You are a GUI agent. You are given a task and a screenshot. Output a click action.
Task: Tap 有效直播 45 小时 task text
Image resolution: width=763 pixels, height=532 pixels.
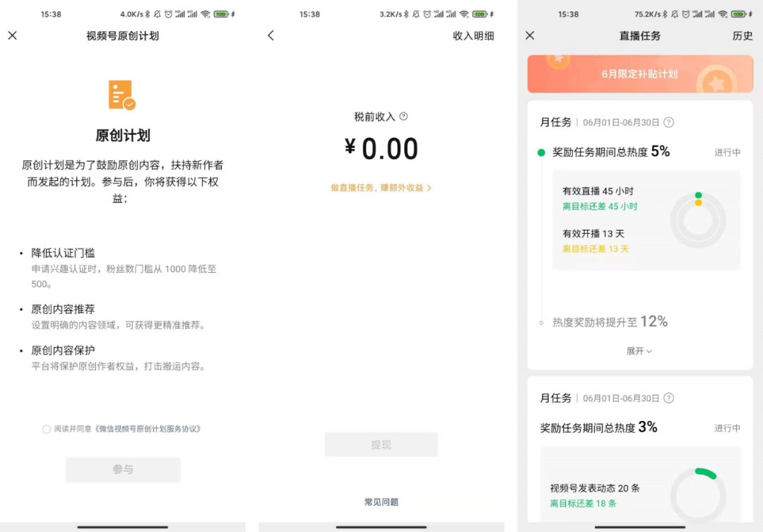[x=598, y=191]
